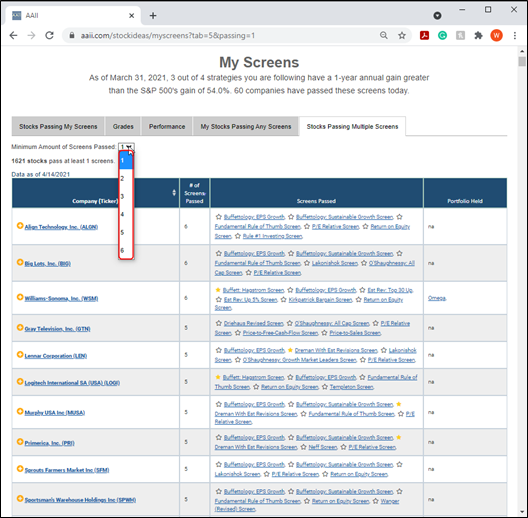The width and height of the screenshot is (528, 518).
Task: Click the gray extension icon next to Grammarly
Action: point(460,35)
